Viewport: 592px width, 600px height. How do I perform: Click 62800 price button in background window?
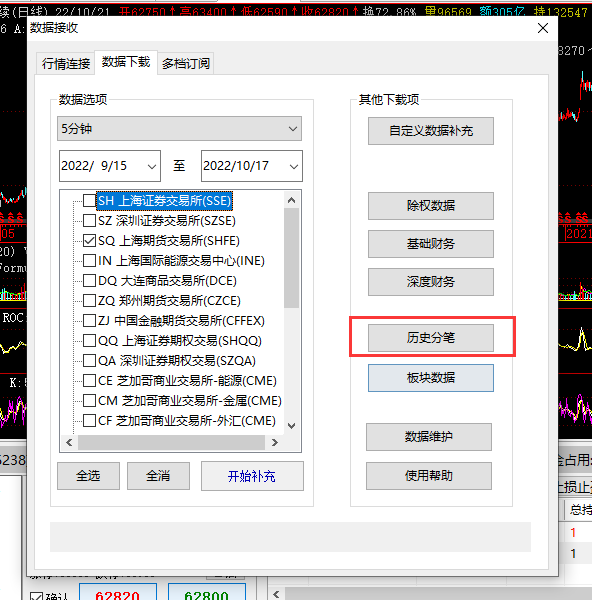point(207,593)
